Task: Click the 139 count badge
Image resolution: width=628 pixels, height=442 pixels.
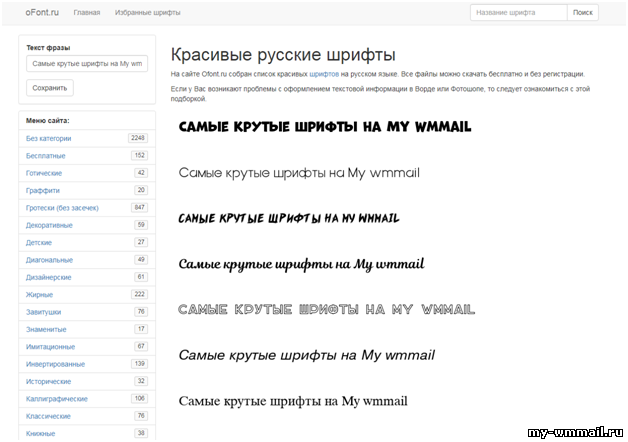Action: tap(139, 364)
